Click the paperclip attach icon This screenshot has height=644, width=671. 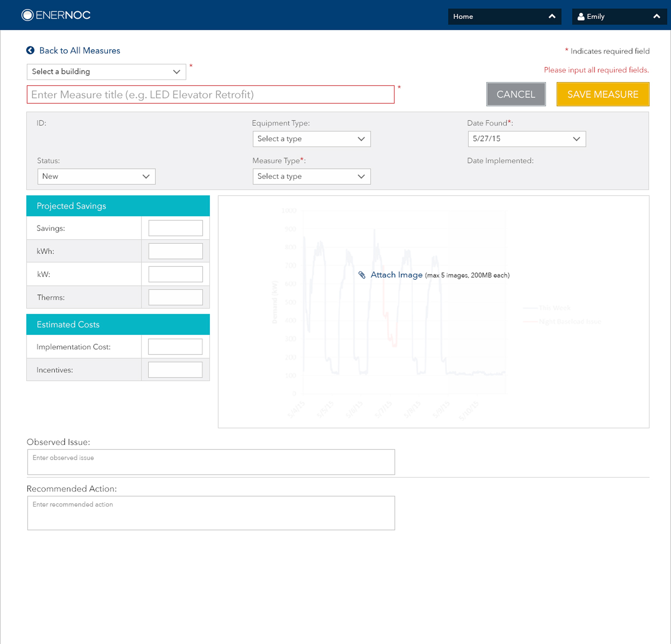[x=362, y=275]
